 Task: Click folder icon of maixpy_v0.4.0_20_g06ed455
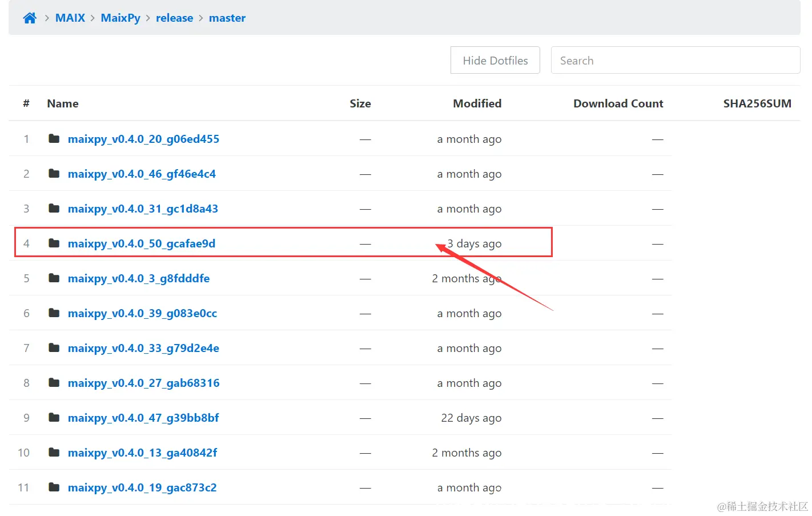click(54, 139)
